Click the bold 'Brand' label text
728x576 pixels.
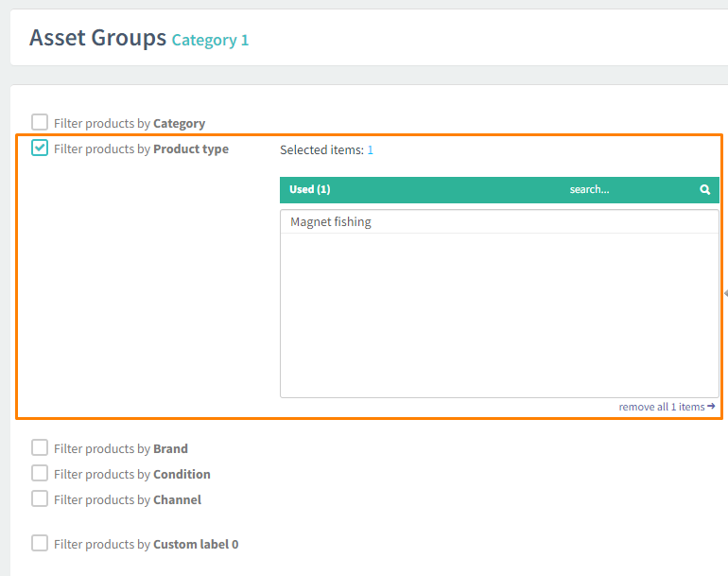(170, 449)
